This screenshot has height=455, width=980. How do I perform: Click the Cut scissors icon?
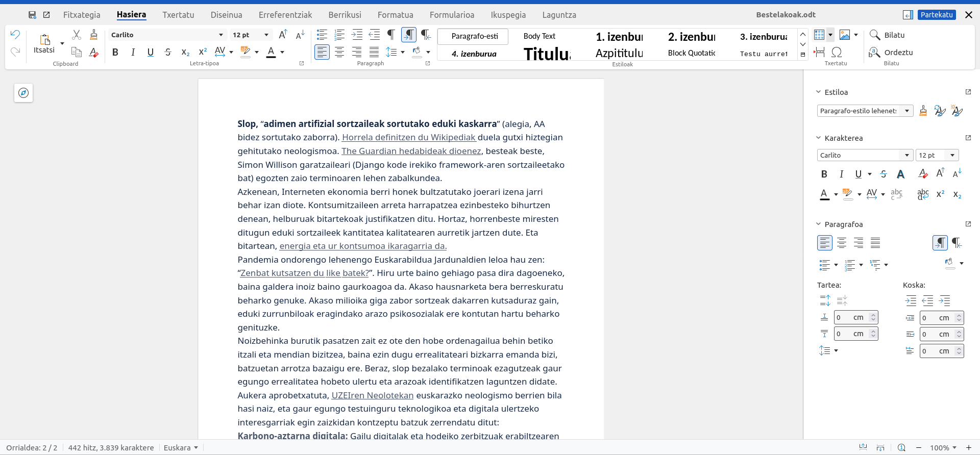(x=77, y=35)
